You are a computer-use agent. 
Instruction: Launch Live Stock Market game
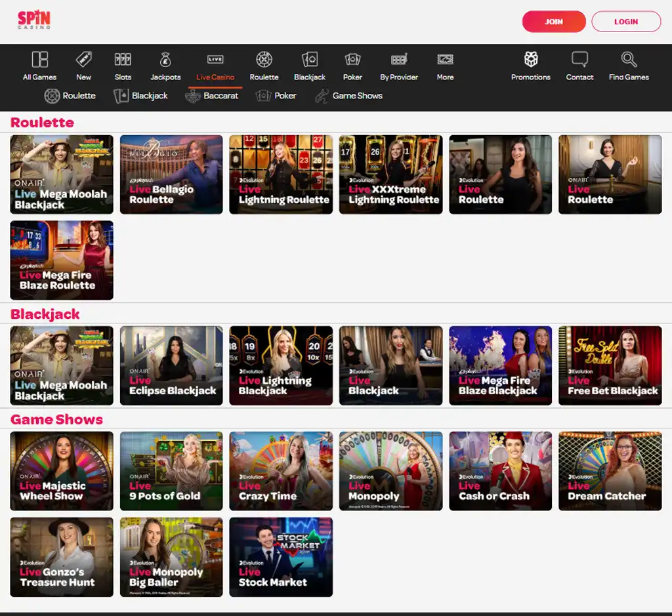tap(281, 557)
